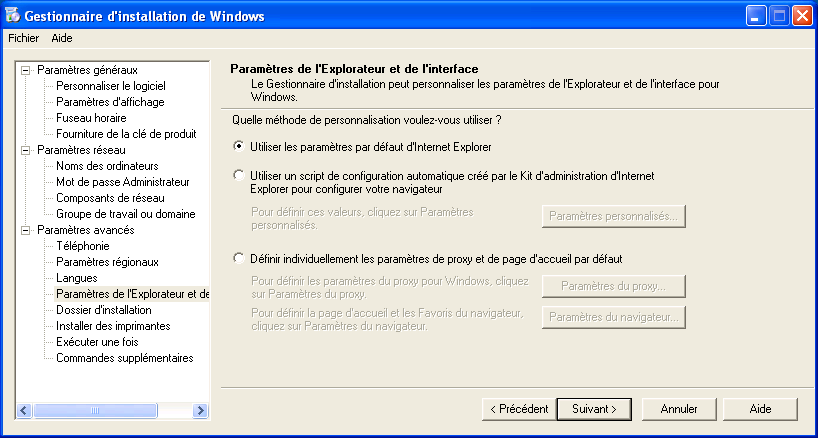The height and width of the screenshot is (438, 818).
Task: Collapse the Paramètres généraux tree node
Action: (x=25, y=70)
